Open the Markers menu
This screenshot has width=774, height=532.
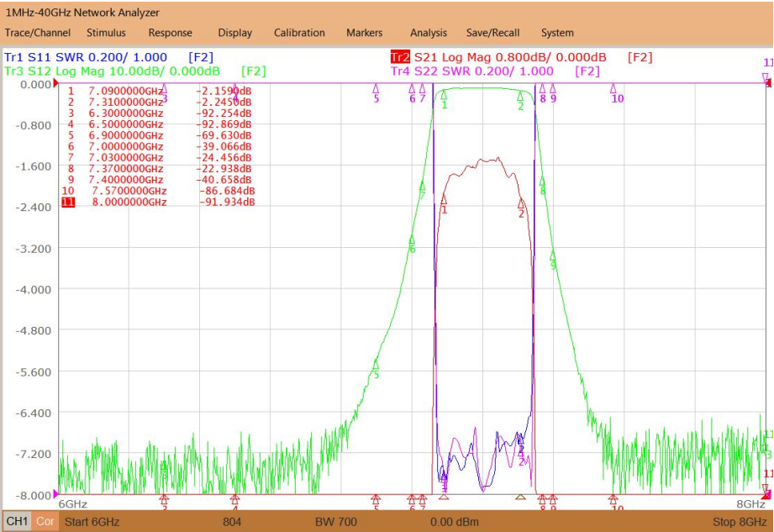coord(364,33)
